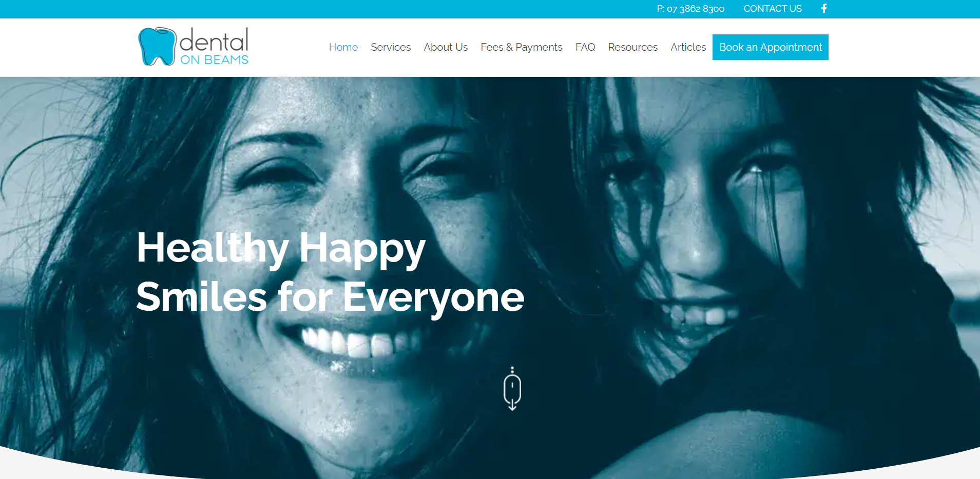Open the FAQ page
Viewport: 980px width, 479px height.
click(585, 47)
